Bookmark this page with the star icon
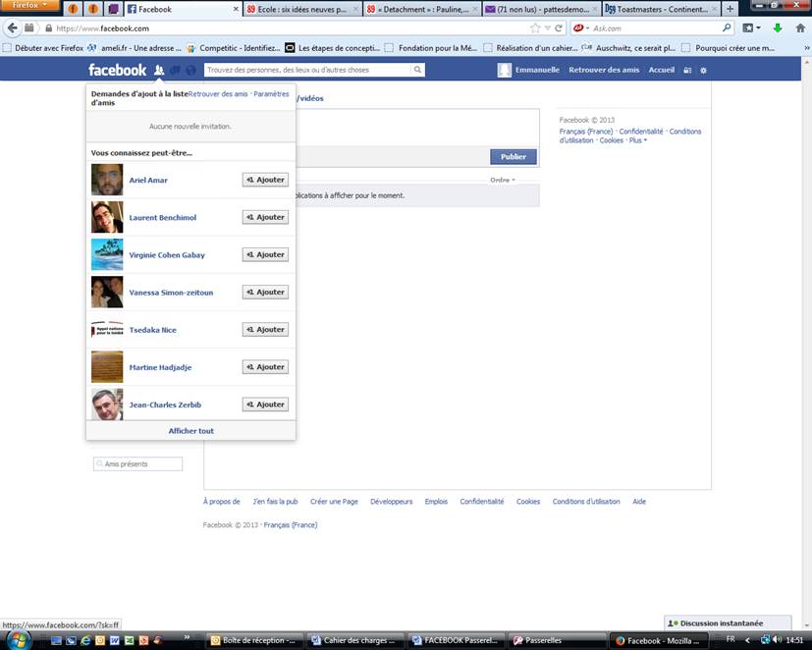 click(x=535, y=27)
